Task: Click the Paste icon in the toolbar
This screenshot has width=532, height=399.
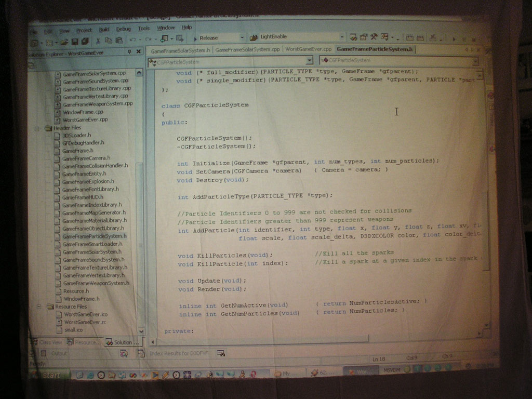Action: (x=119, y=41)
